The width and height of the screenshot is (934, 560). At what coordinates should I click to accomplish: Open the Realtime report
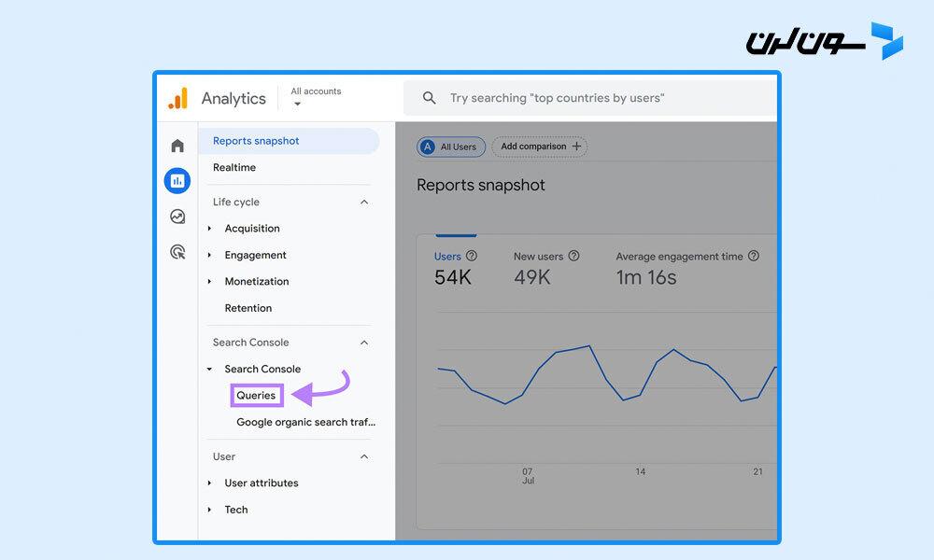pos(234,168)
